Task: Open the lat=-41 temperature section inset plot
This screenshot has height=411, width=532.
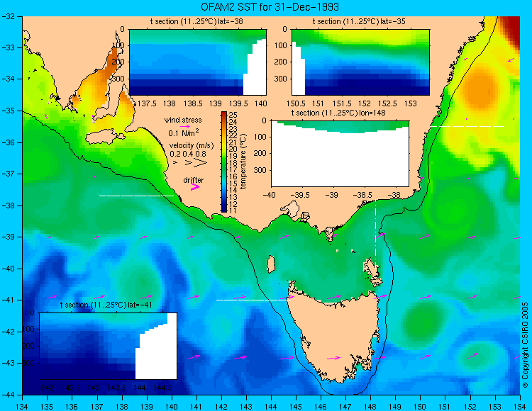Action: coord(109,346)
